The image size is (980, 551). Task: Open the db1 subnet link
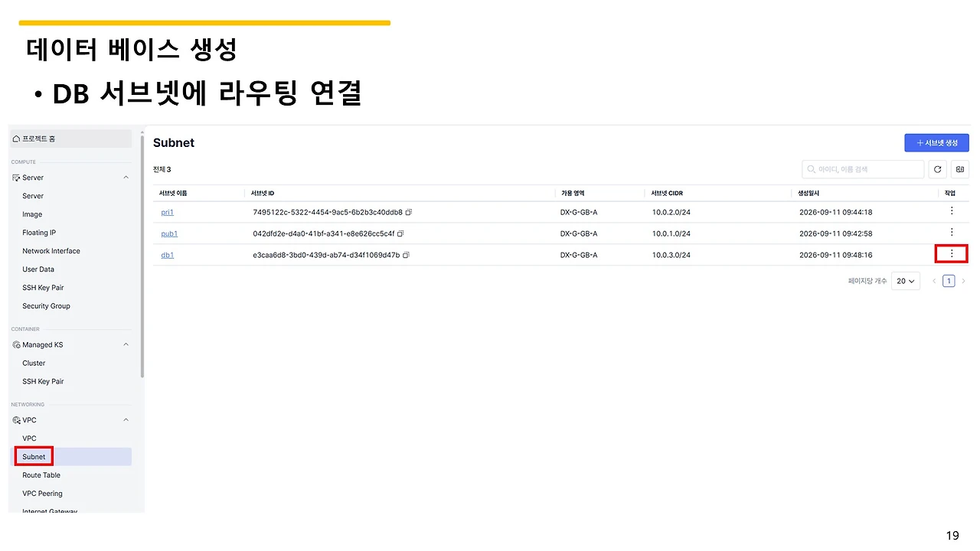(167, 255)
